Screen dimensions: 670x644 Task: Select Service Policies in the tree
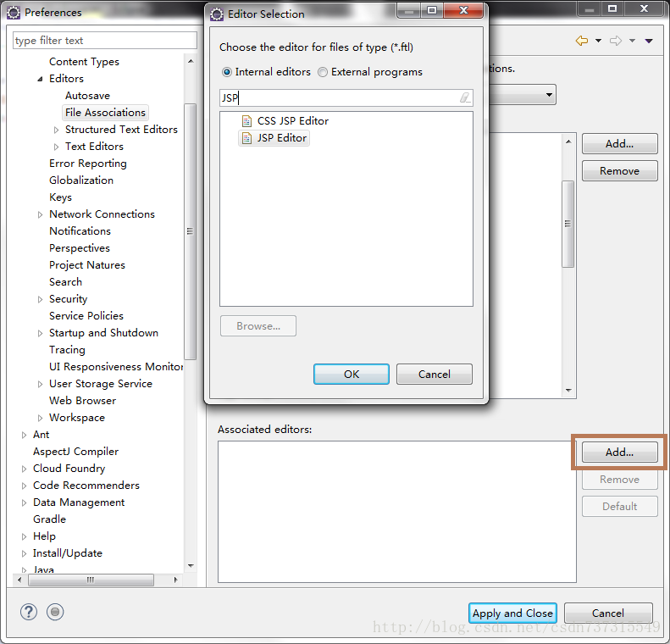coord(86,316)
